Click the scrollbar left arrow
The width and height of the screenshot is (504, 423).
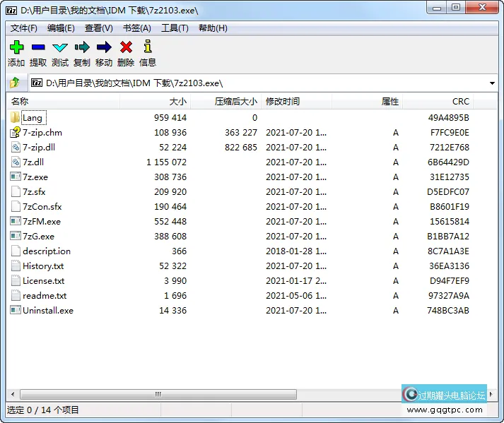(13, 394)
